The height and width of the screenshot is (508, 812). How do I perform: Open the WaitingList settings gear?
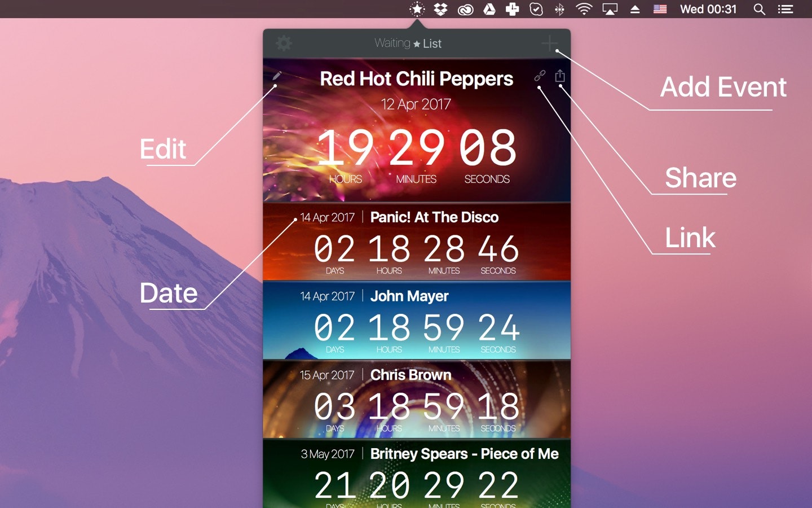(x=284, y=43)
